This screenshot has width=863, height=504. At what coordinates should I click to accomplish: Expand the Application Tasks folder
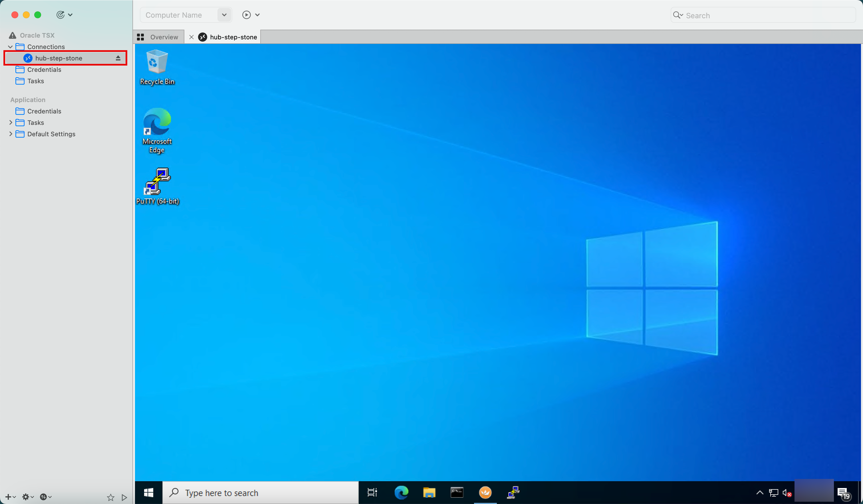pyautogui.click(x=11, y=123)
